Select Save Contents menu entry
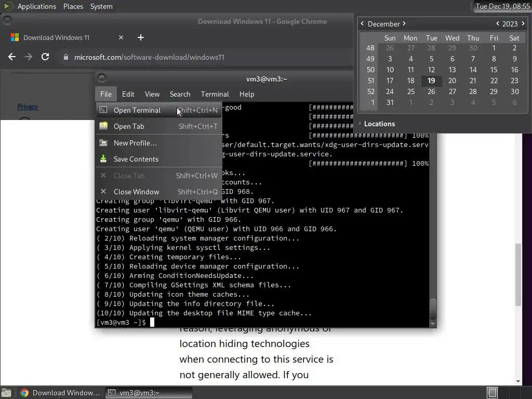 158,159
